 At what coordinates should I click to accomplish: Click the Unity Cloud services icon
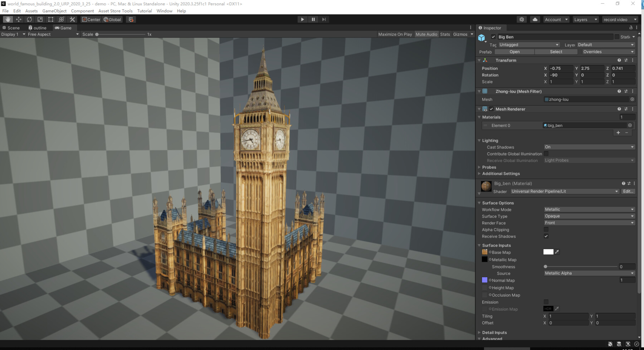[x=535, y=19]
